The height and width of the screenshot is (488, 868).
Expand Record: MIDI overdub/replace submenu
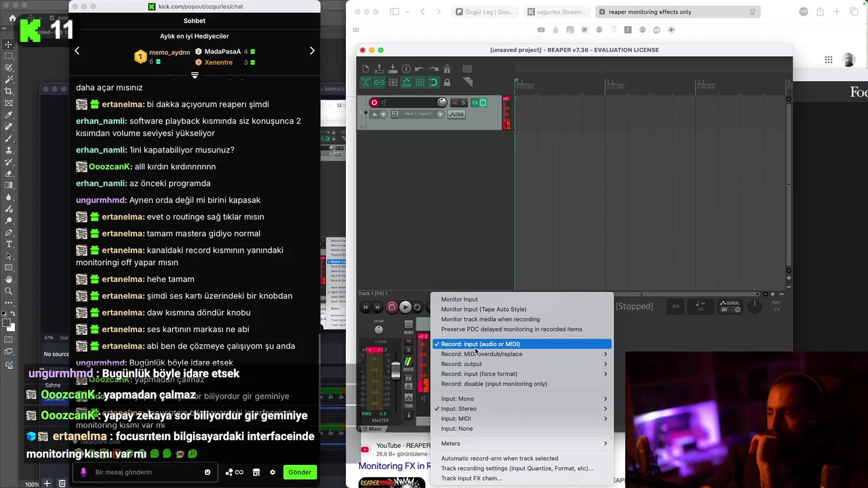click(522, 354)
